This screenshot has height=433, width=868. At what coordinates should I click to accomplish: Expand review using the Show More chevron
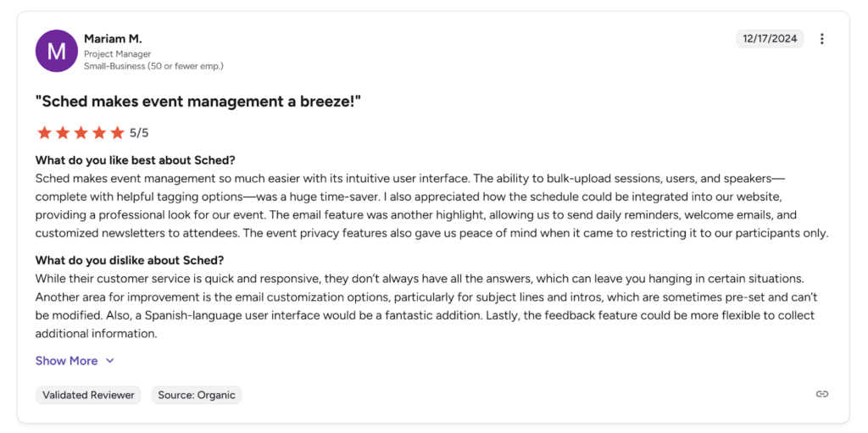tap(109, 361)
